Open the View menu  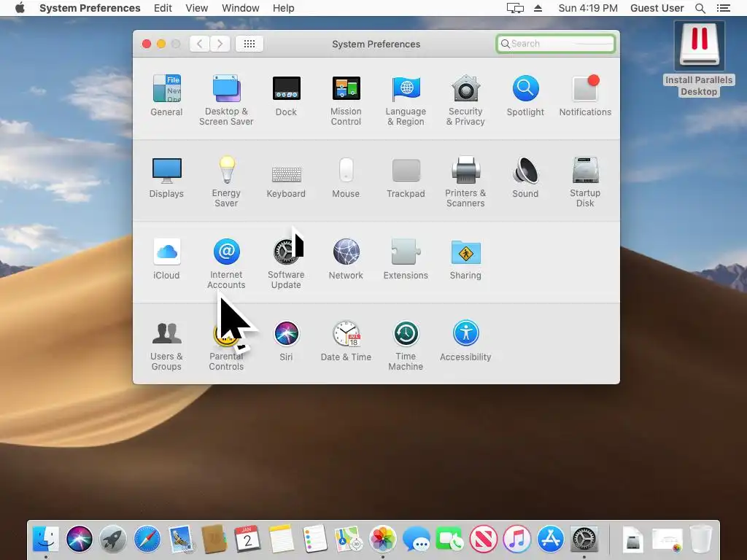pos(197,8)
